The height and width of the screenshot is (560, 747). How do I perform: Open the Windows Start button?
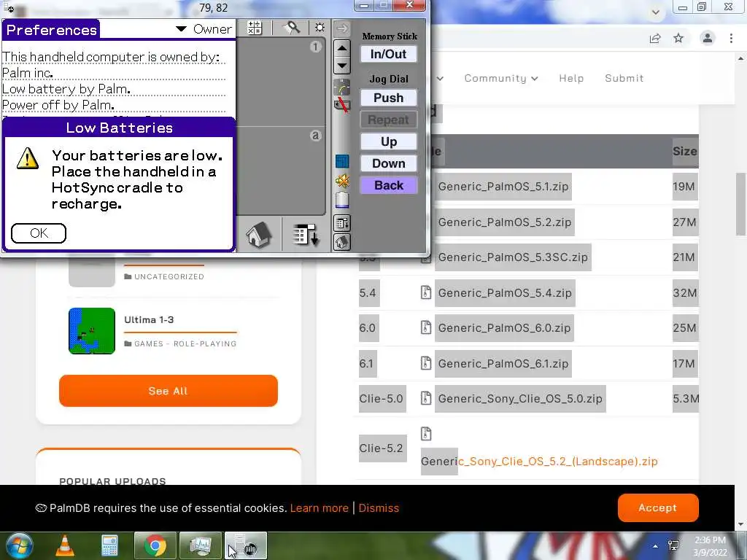[x=19, y=545]
